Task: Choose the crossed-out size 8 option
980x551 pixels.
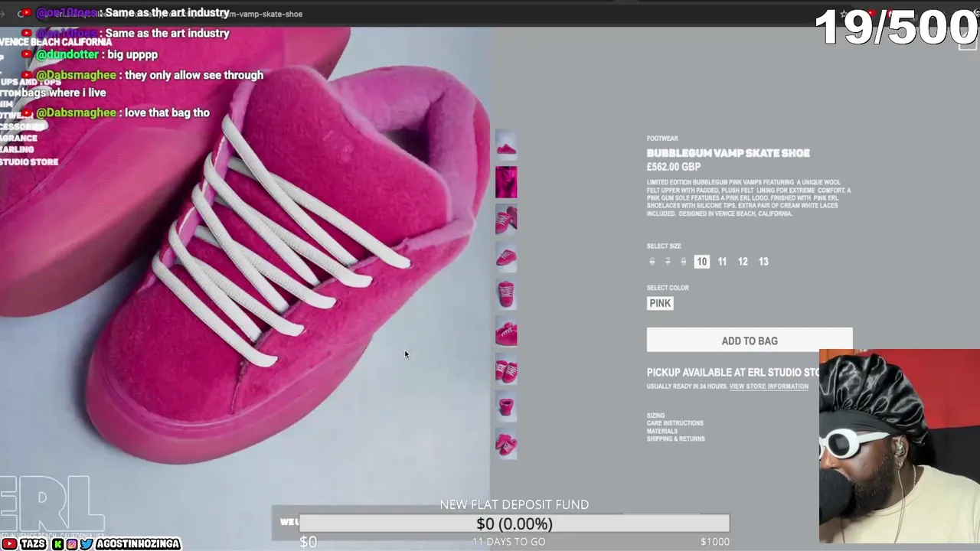Action: coord(684,262)
